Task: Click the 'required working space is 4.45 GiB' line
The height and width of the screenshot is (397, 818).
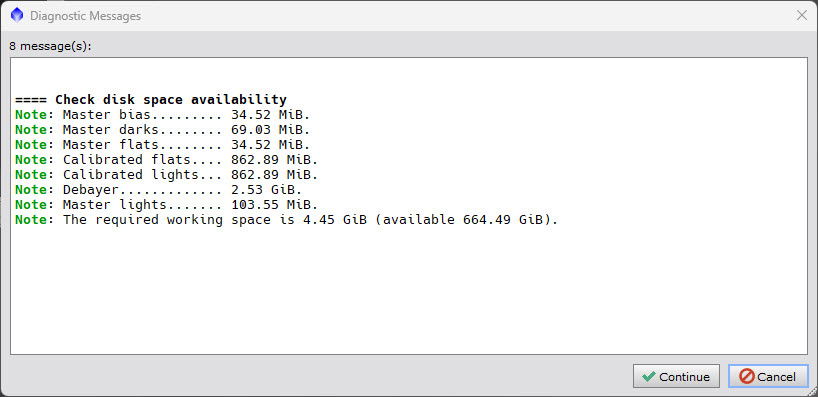Action: (x=286, y=220)
